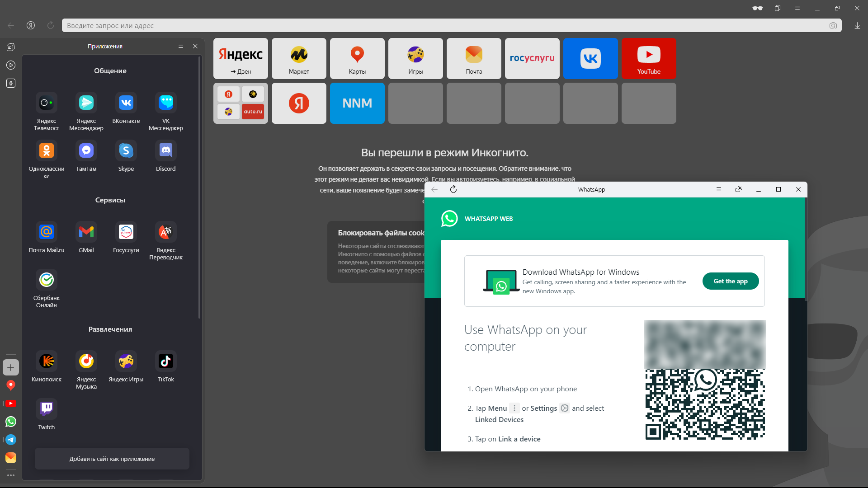Click Приложения panel scrollbar
Screen dimensions: 868x488
tap(199, 188)
